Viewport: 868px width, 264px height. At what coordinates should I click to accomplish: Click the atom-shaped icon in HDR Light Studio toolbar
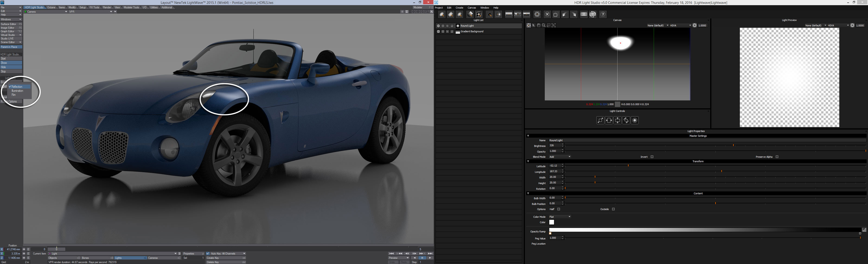537,14
